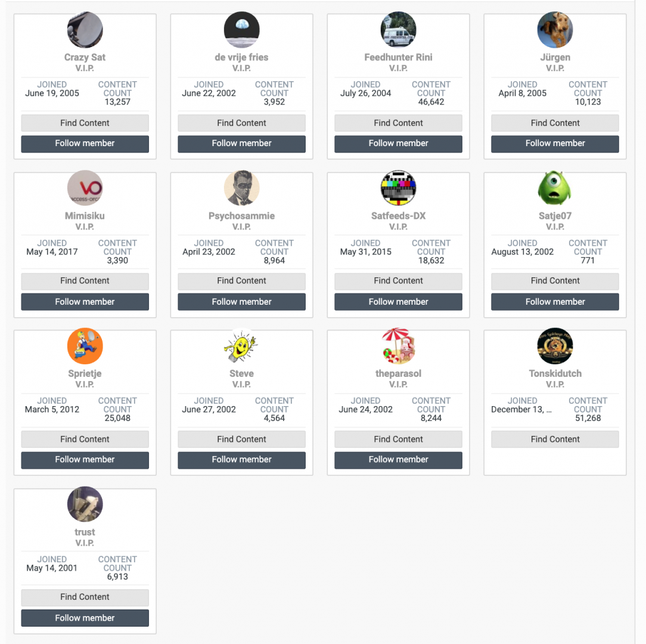Find Content for Tonskidutch

click(555, 439)
